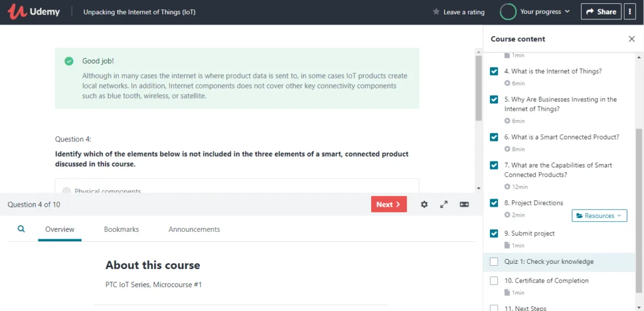
Task: Click play icon under lecture 4
Action: (508, 84)
